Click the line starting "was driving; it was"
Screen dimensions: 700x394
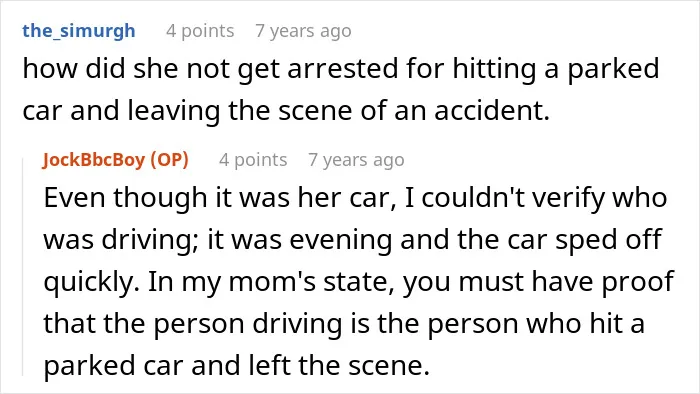pos(352,240)
